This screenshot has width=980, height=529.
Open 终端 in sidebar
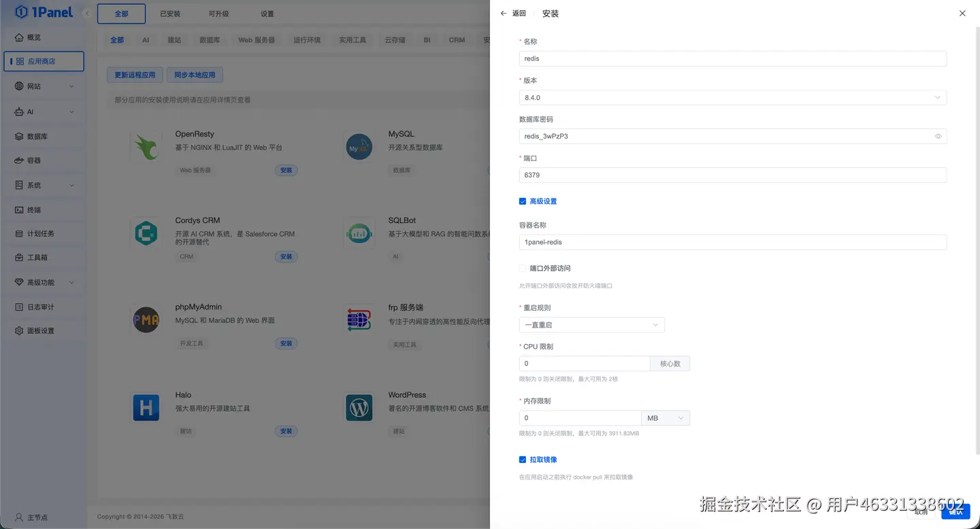coord(44,210)
